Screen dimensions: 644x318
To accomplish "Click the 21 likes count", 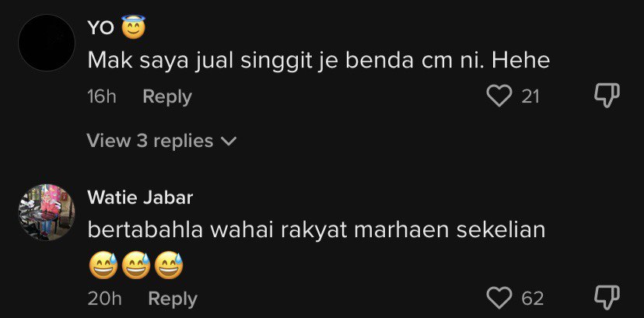I will click(x=530, y=97).
